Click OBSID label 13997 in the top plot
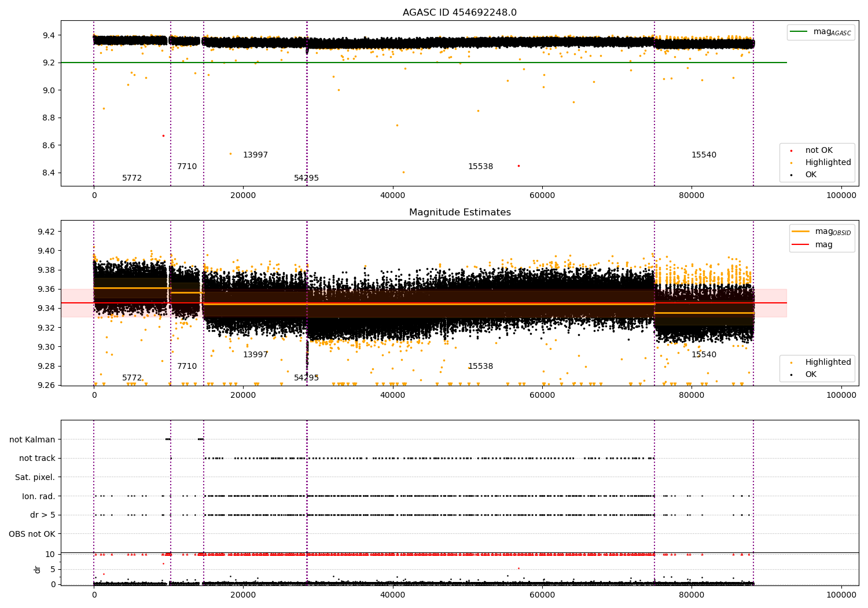 pyautogui.click(x=255, y=155)
